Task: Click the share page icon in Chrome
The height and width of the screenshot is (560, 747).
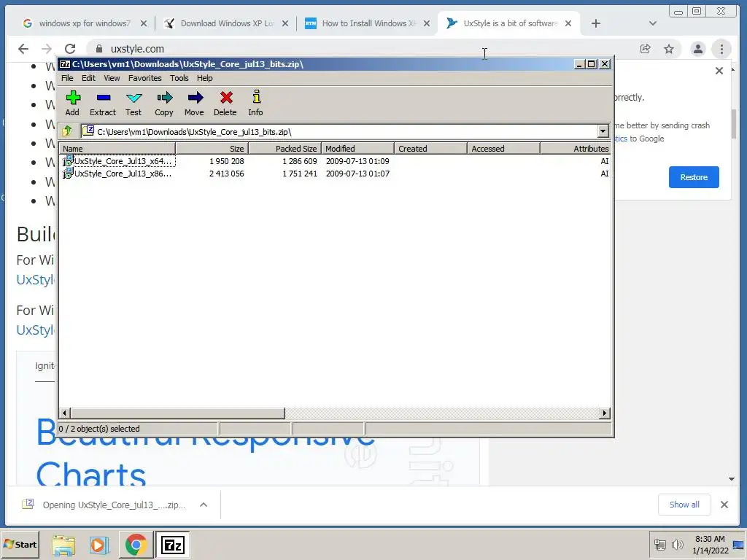Action: click(645, 49)
